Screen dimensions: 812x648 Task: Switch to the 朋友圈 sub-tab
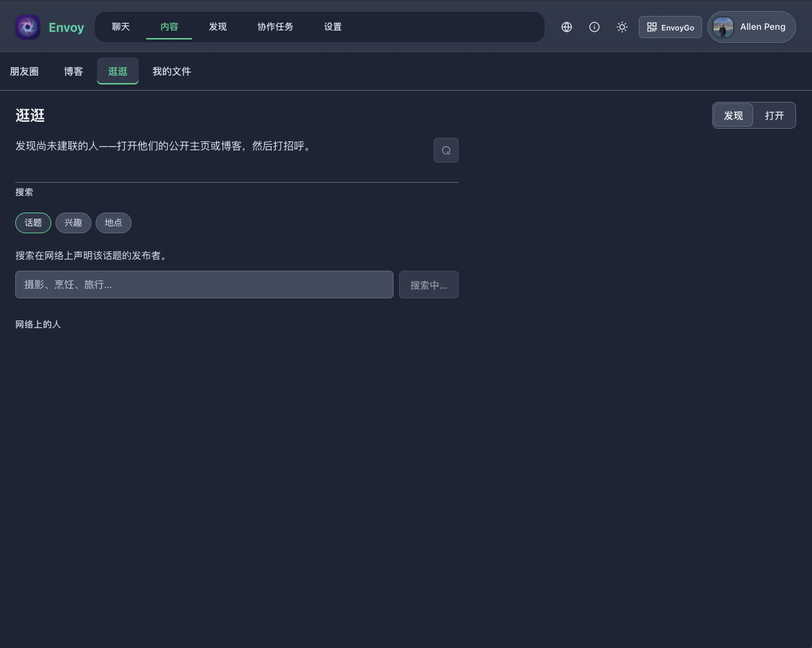pos(24,71)
